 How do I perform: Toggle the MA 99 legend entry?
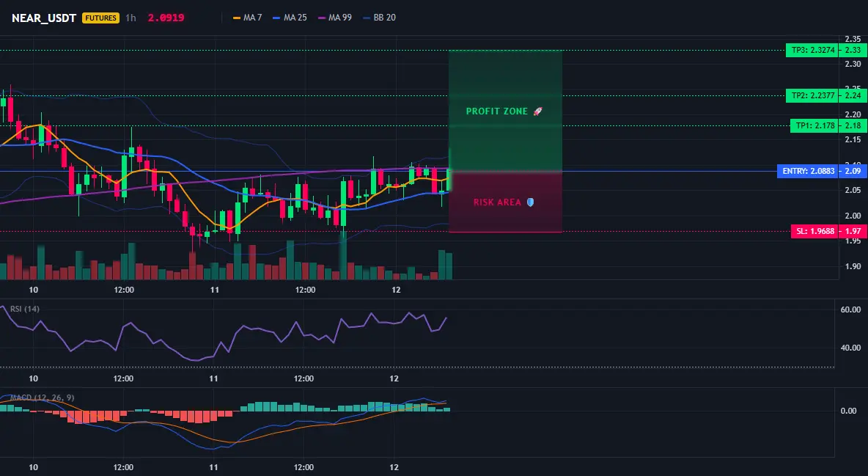[334, 18]
